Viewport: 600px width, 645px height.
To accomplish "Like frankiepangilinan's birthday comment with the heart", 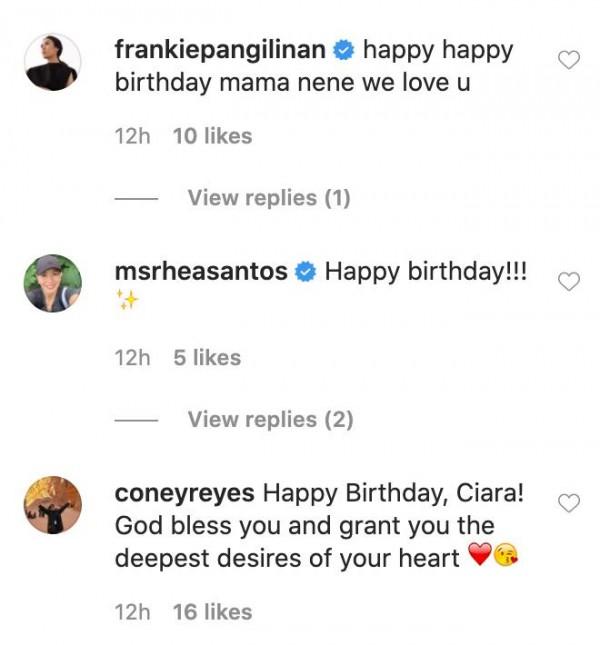I will [568, 61].
